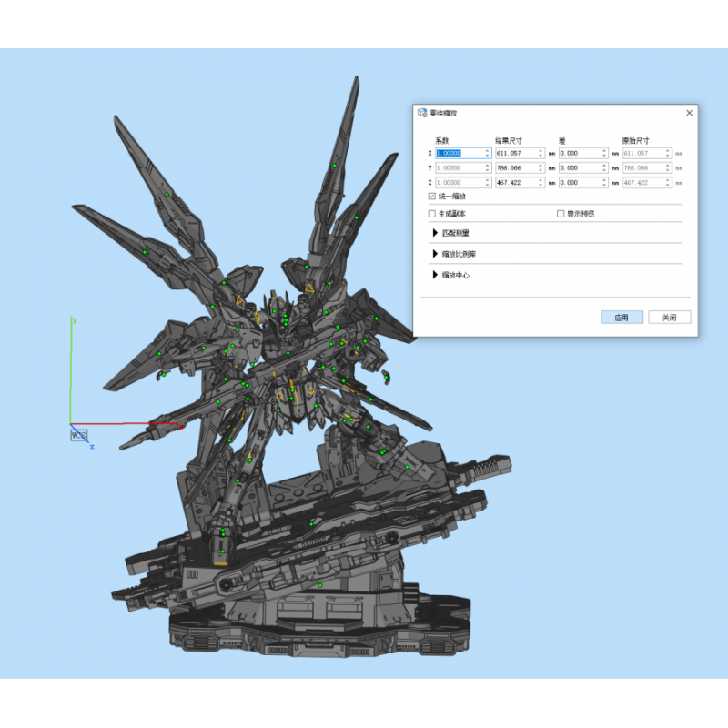The width and height of the screenshot is (728, 728).
Task: Decrease the Z 差 value with down arrow
Action: (604, 185)
